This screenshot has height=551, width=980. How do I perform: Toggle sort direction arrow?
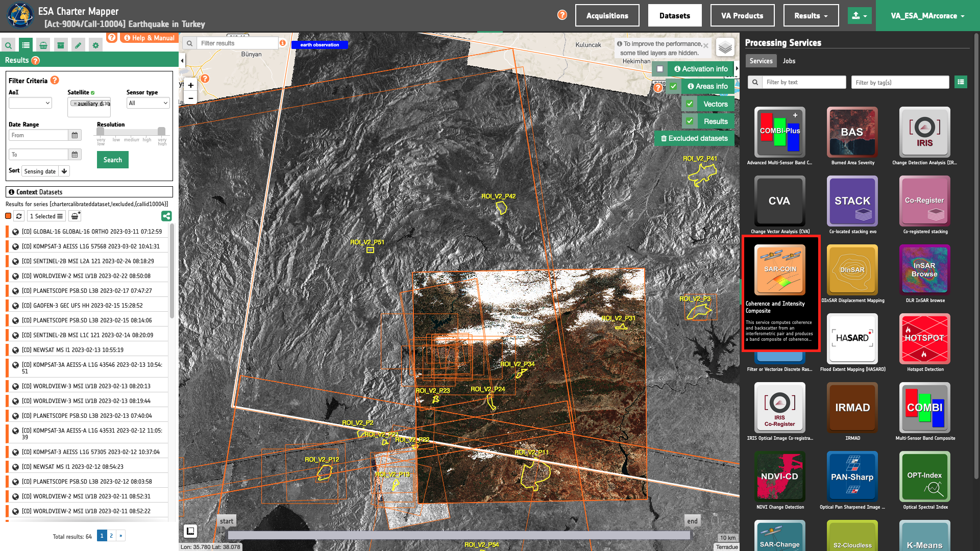(x=64, y=171)
